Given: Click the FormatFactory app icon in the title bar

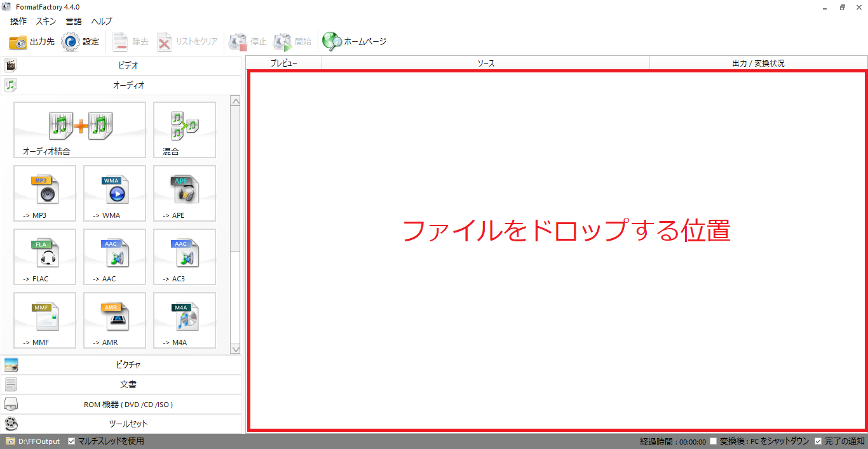Looking at the screenshot, I should click(x=6, y=7).
